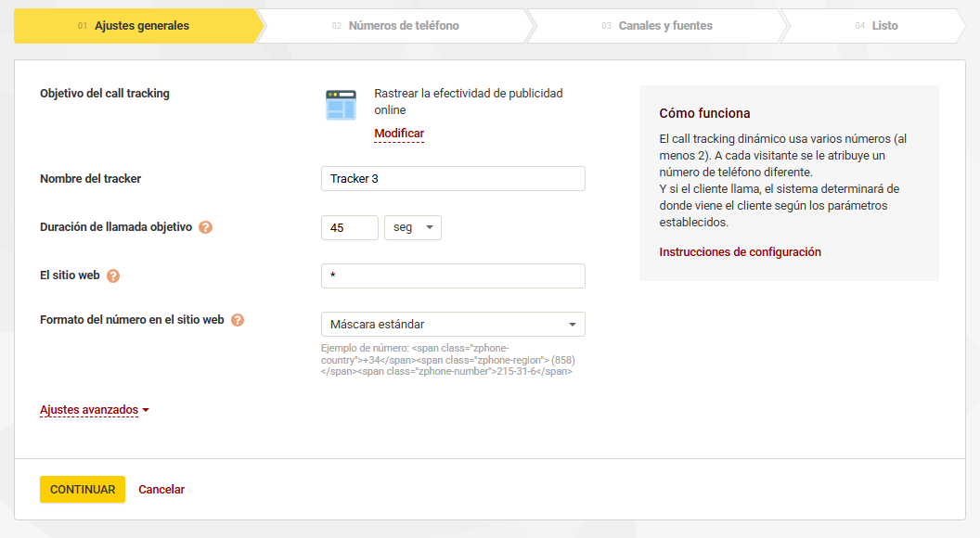The height and width of the screenshot is (538, 980).
Task: Click the Cómo funciona heading
Action: click(x=704, y=113)
